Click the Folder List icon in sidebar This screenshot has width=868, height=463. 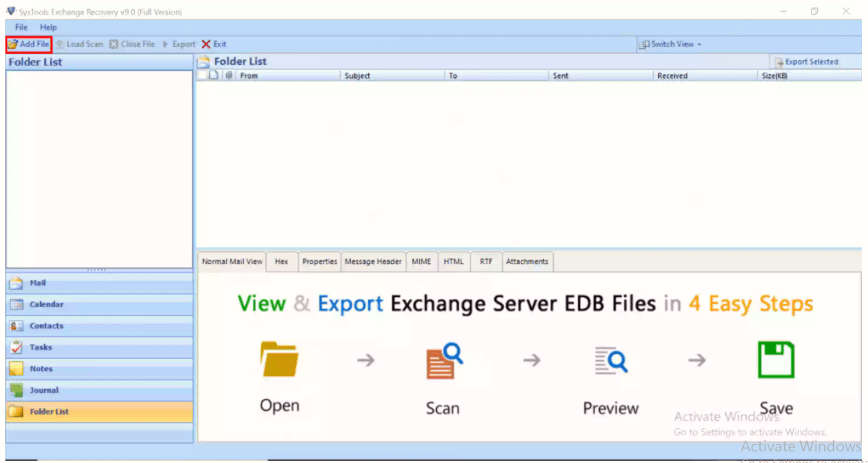click(x=16, y=412)
